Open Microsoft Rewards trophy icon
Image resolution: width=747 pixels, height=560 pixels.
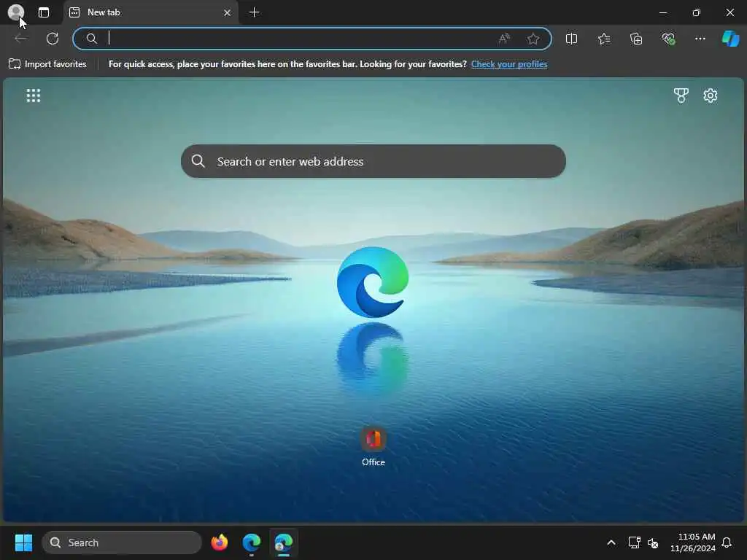[x=681, y=96]
